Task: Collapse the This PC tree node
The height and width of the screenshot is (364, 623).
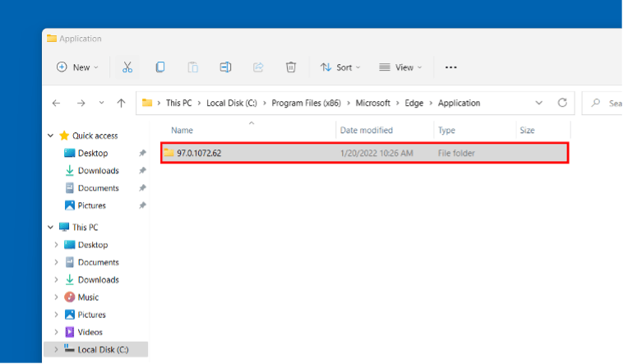Action: (x=50, y=227)
